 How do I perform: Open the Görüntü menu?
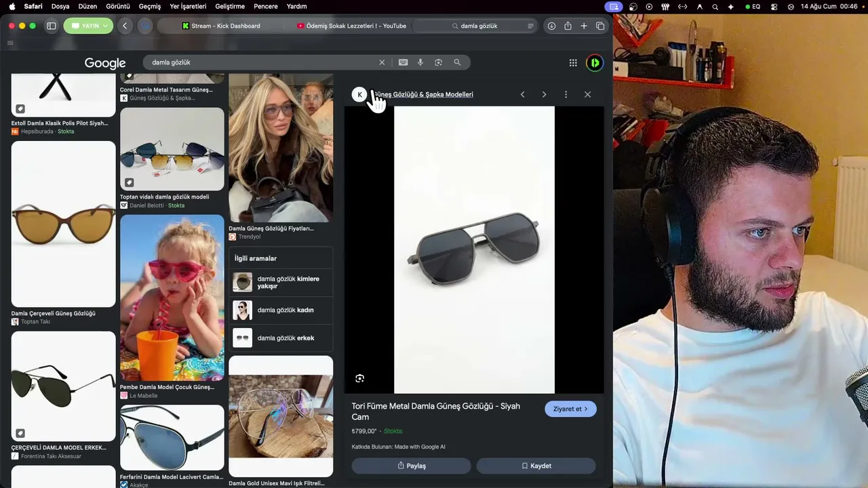tap(118, 6)
